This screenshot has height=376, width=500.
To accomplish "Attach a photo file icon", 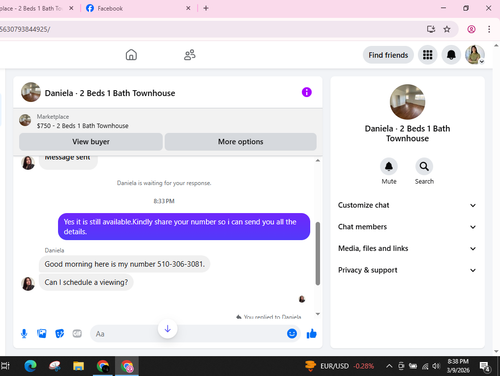I will pyautogui.click(x=42, y=333).
